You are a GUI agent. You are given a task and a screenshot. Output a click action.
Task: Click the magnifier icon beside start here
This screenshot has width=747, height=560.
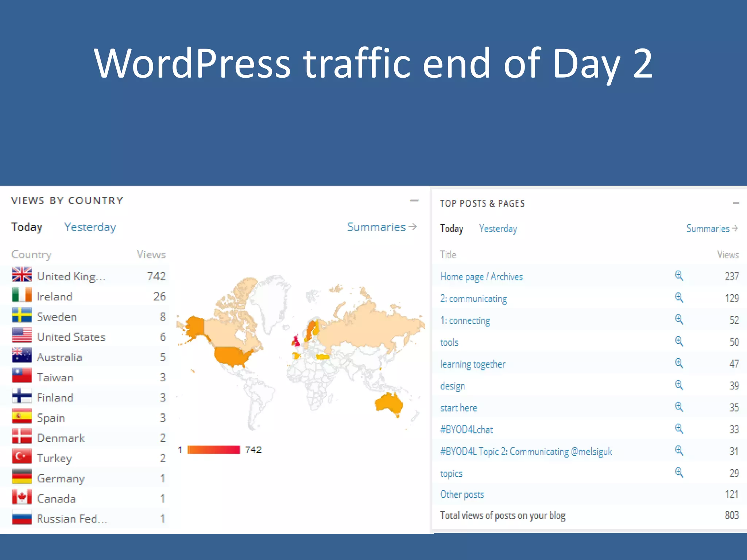pyautogui.click(x=679, y=407)
